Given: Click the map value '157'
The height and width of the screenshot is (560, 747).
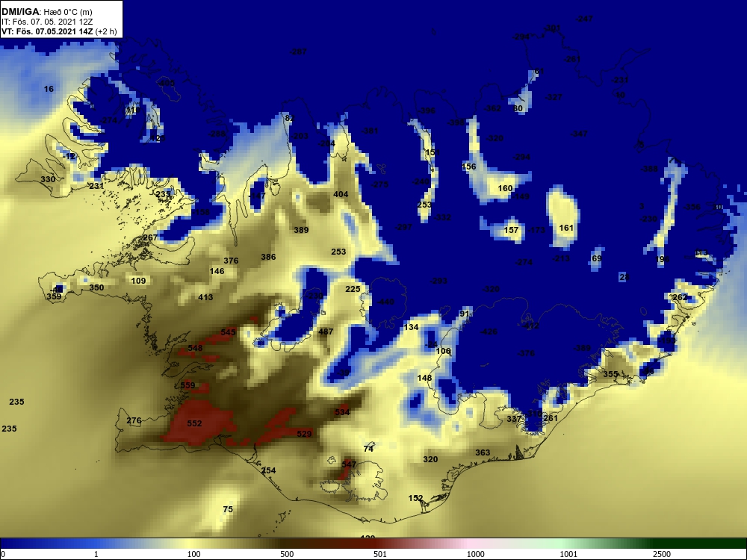Looking at the screenshot, I should point(511,230).
